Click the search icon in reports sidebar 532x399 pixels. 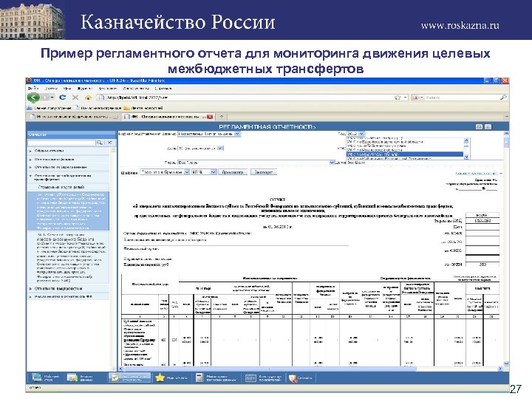click(x=100, y=143)
